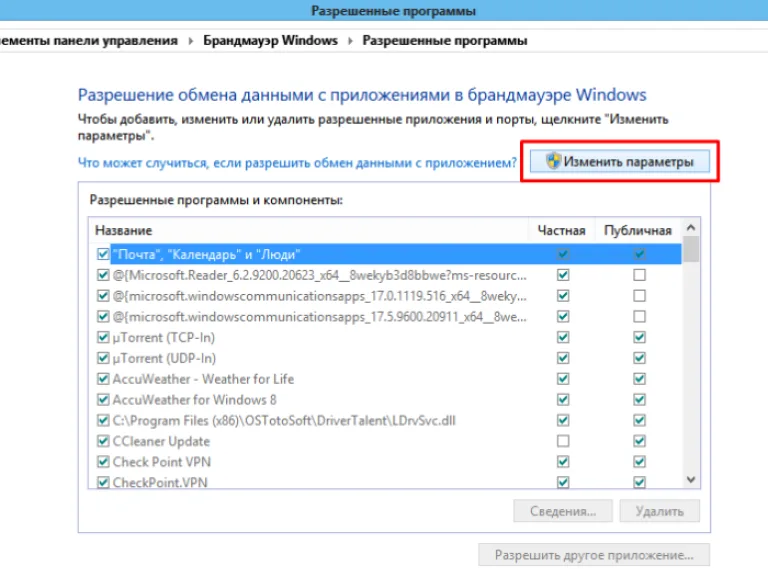
Task: Toggle the Публичная checkbox for µTorrent (TCP-In)
Action: (639, 337)
